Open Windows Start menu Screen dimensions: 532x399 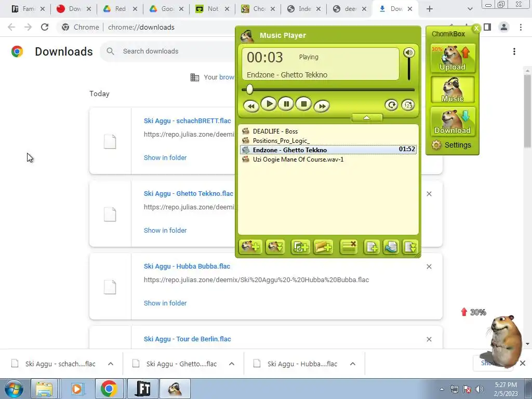point(13,389)
